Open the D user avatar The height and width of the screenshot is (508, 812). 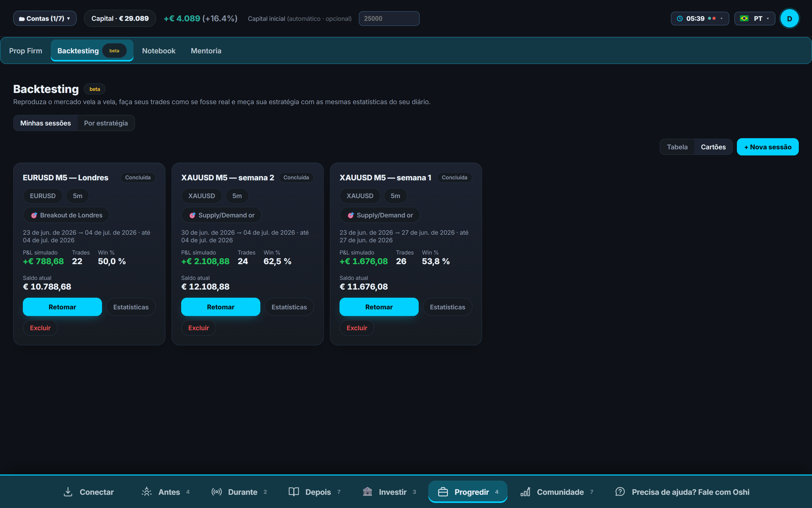click(x=789, y=19)
